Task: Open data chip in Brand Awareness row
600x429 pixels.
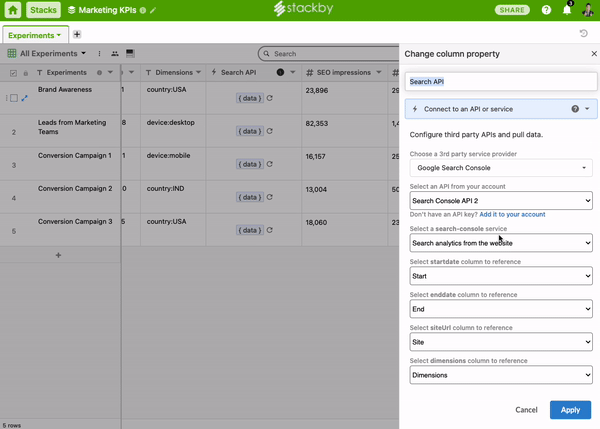Action: coord(249,98)
